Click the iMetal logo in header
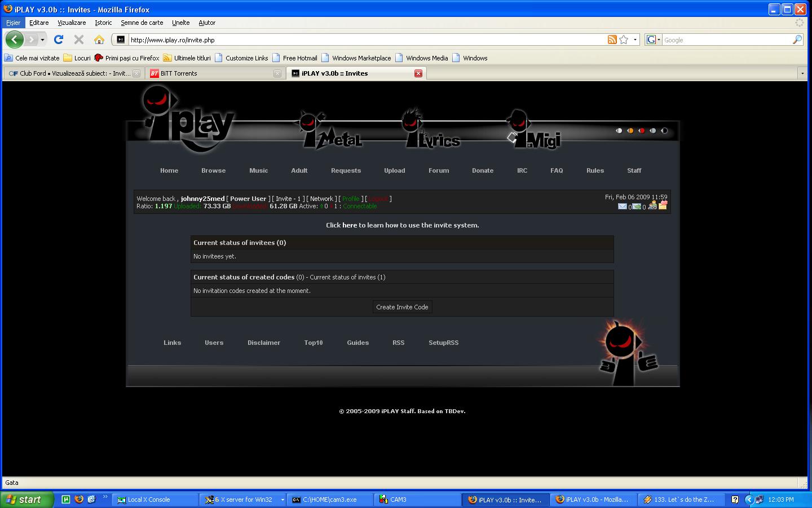 click(330, 133)
